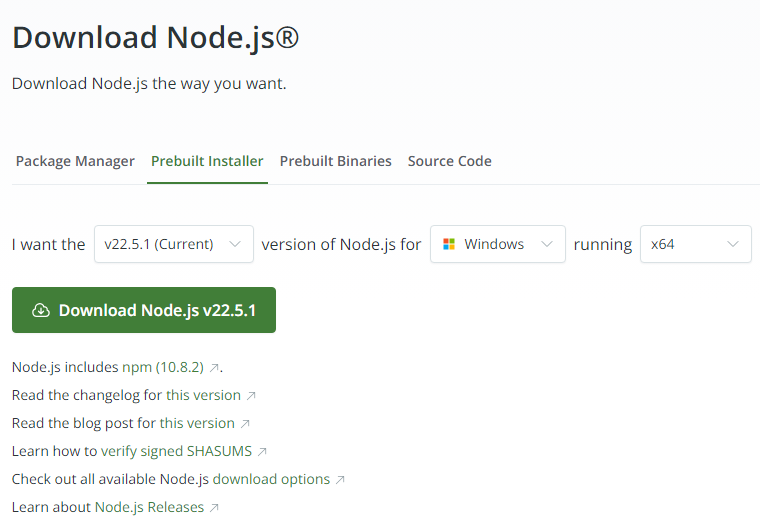This screenshot has height=531, width=760.
Task: Open the v22.5.1 (Current) version dropdown
Action: tap(173, 244)
